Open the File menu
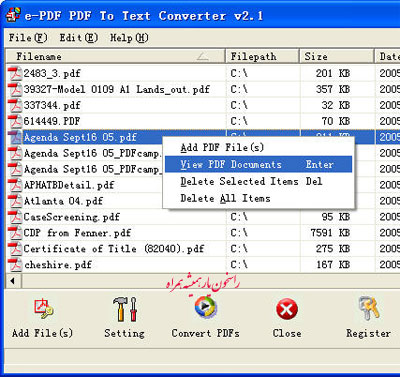The image size is (400, 377). point(28,38)
